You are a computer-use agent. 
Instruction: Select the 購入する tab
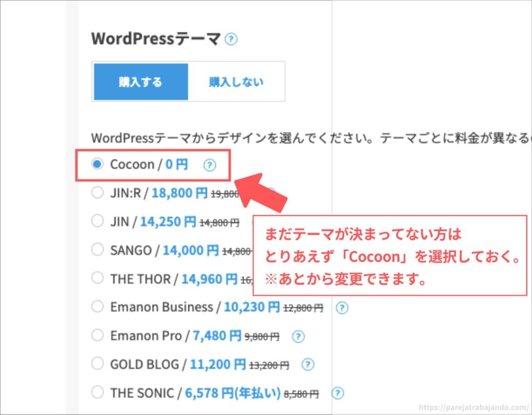141,82
